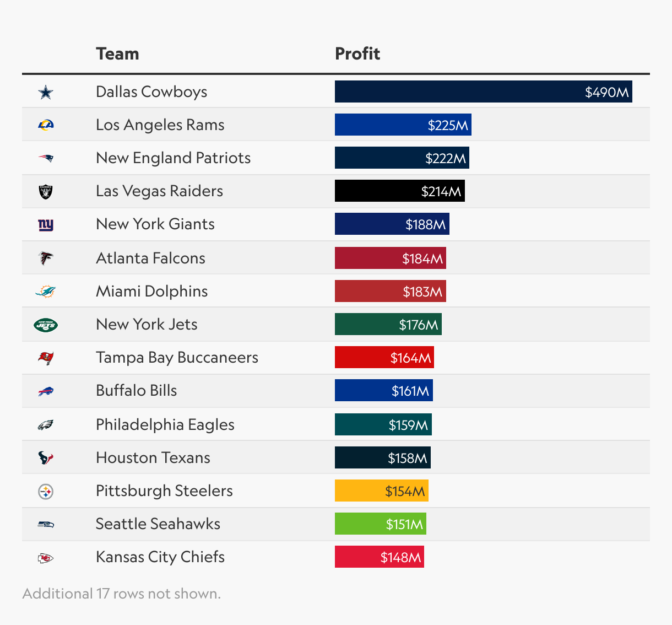672x625 pixels.
Task: Click the Kansas City Chiefs arrowhead logo
Action: (46, 558)
